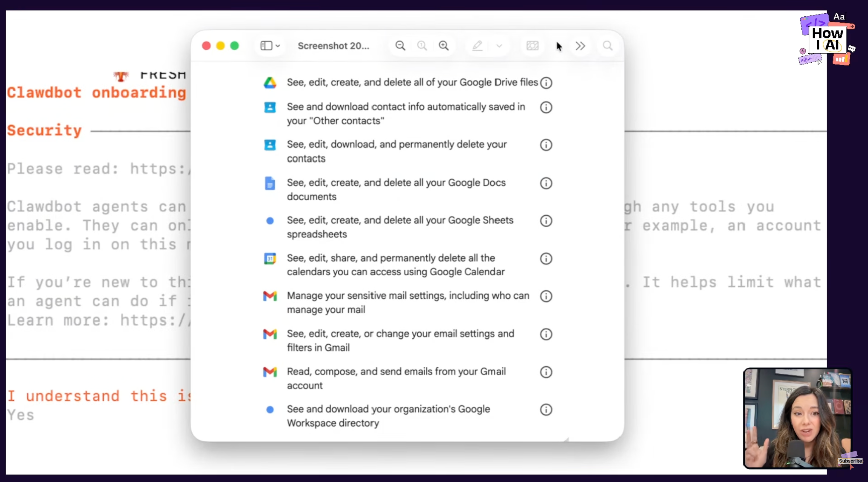This screenshot has height=482, width=868.
Task: View info for Read, compose, send emails
Action: click(x=546, y=372)
